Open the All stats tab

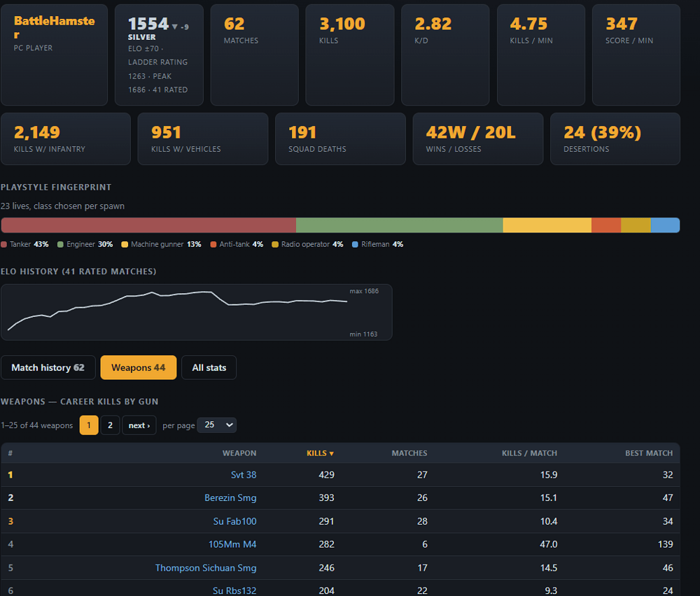point(209,367)
